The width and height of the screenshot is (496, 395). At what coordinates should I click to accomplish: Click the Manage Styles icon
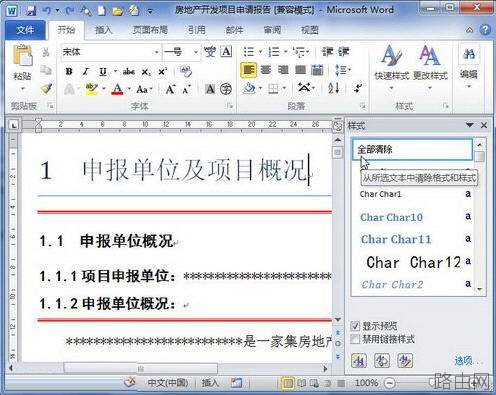(405, 361)
